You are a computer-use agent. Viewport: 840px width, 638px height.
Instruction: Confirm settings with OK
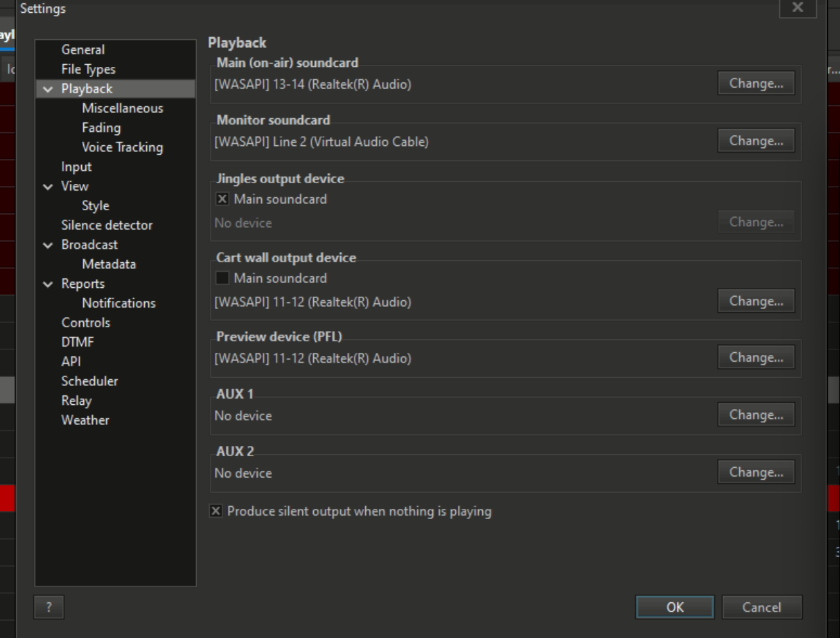(675, 607)
